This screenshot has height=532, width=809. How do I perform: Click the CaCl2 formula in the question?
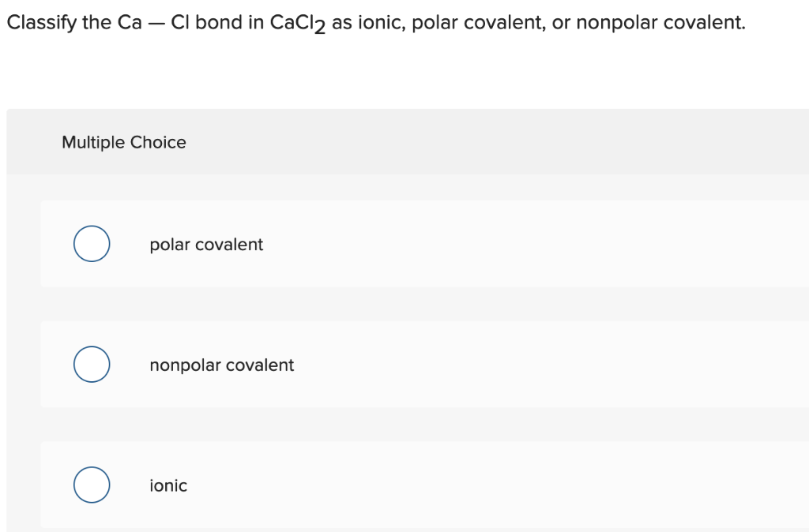point(293,22)
